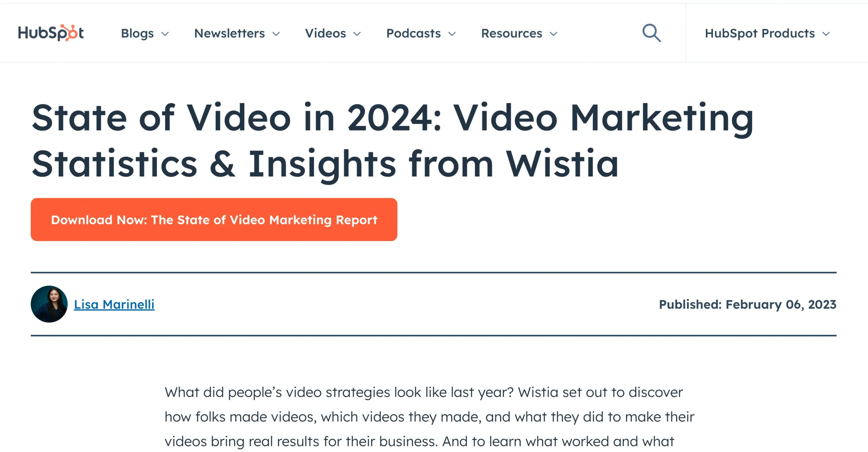The height and width of the screenshot is (452, 868).
Task: Open the Videos menu
Action: [x=325, y=33]
